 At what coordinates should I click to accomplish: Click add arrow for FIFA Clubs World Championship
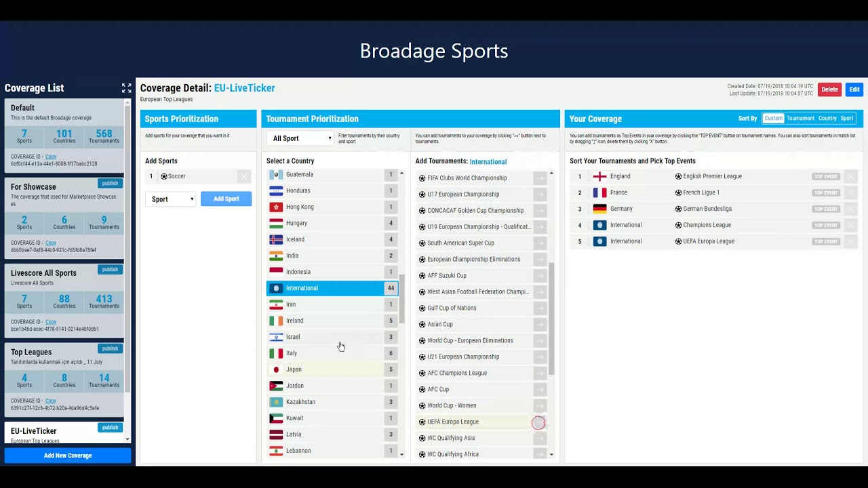tap(540, 178)
